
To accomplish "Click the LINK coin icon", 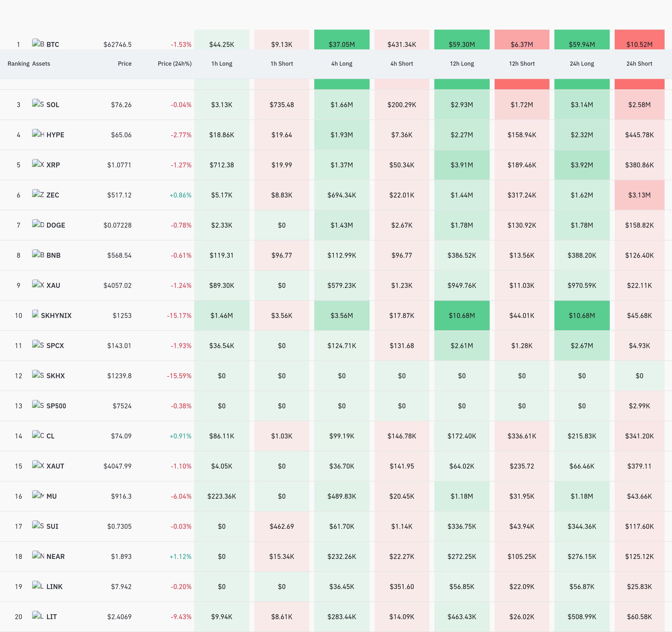I will [38, 585].
